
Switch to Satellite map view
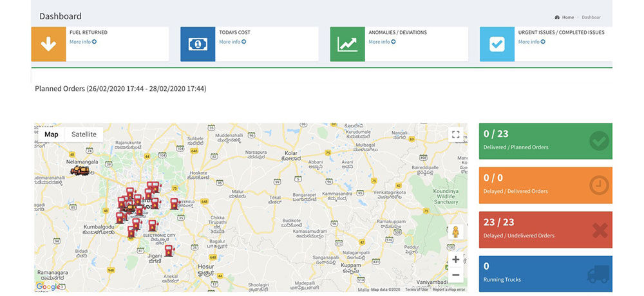(x=84, y=134)
